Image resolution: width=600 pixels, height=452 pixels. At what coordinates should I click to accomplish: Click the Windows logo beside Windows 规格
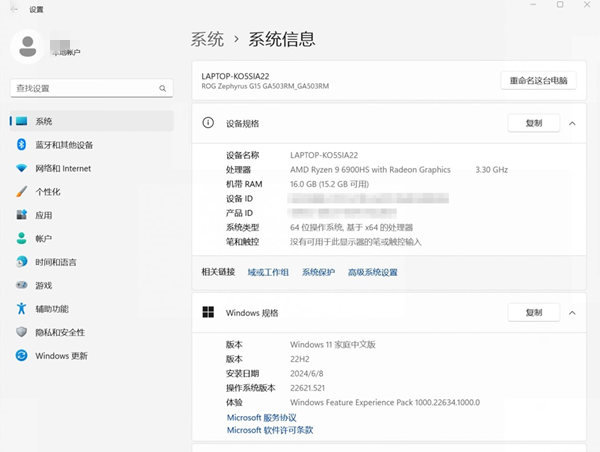pyautogui.click(x=208, y=312)
